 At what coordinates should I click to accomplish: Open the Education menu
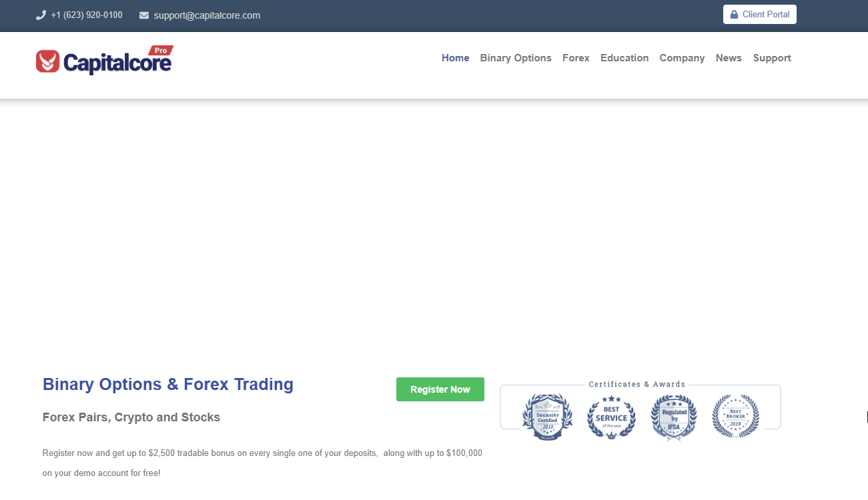point(624,58)
